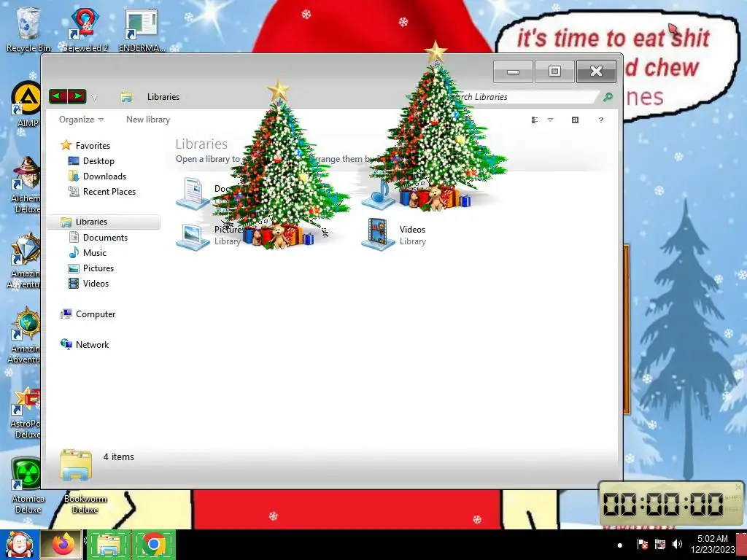The height and width of the screenshot is (560, 747).
Task: Open help with the question mark
Action: tap(601, 120)
